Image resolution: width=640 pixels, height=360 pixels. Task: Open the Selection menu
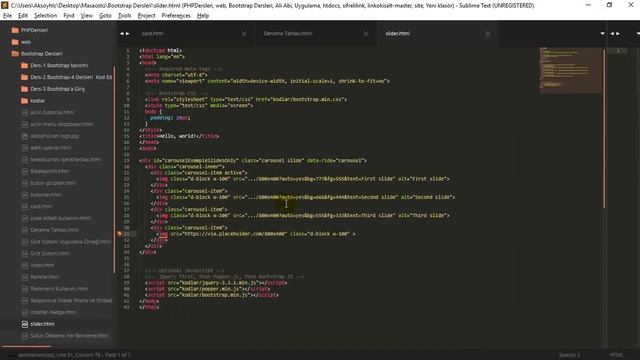[45, 16]
